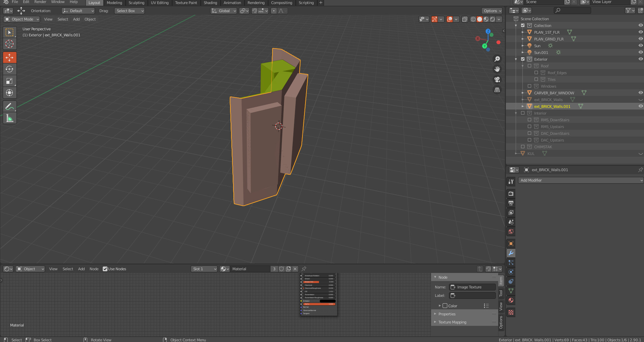
Task: Switch to the Shading workspace tab
Action: pos(210,3)
